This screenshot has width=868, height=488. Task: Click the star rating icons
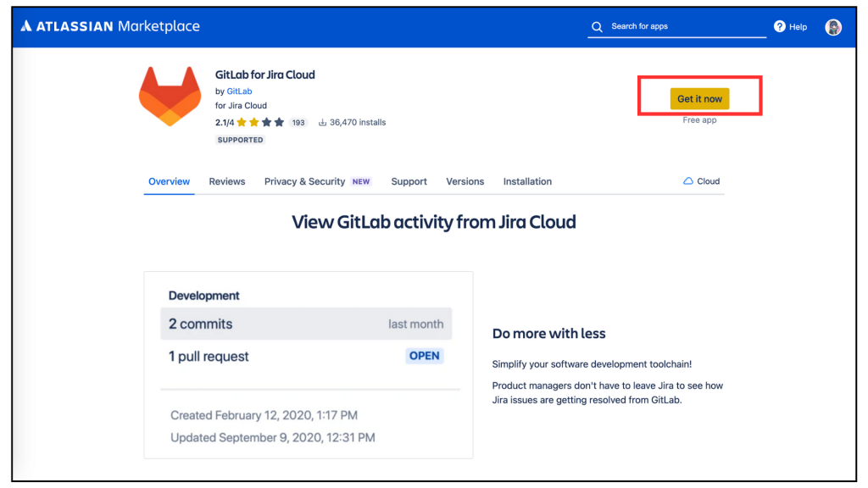[x=260, y=122]
